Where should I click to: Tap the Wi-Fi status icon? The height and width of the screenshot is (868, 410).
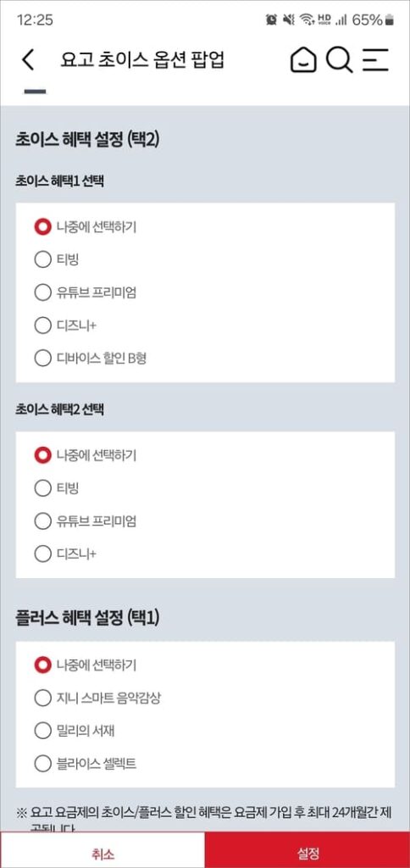pyautogui.click(x=307, y=20)
